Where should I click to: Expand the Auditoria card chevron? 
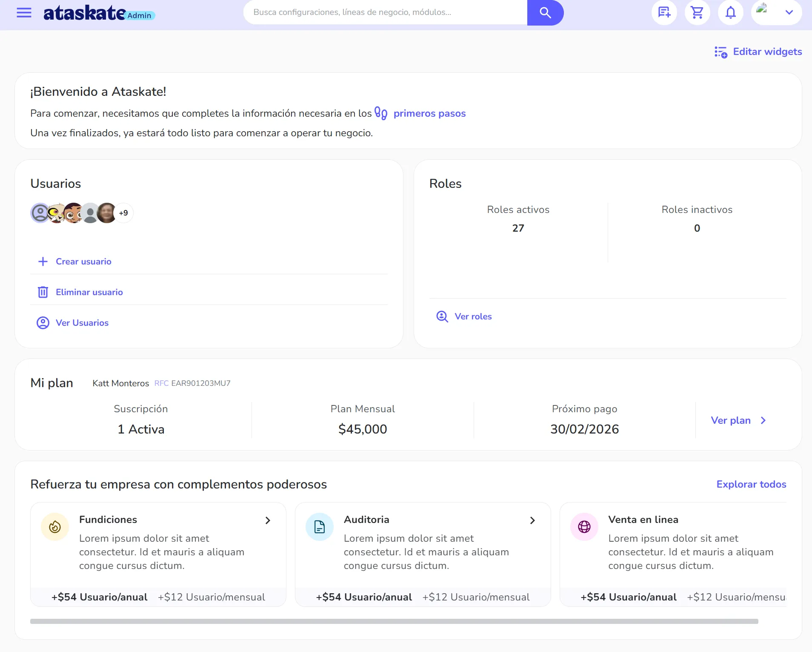pos(532,520)
